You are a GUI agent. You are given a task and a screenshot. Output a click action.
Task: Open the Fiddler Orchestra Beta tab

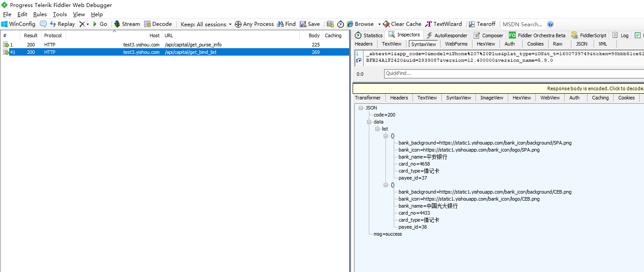point(537,35)
